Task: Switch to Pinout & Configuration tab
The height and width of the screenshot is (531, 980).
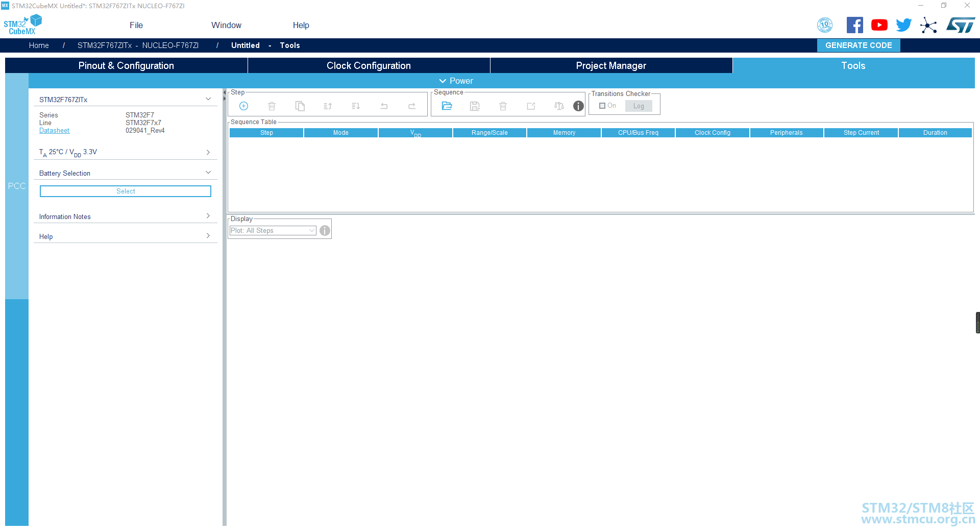Action: tap(126, 65)
